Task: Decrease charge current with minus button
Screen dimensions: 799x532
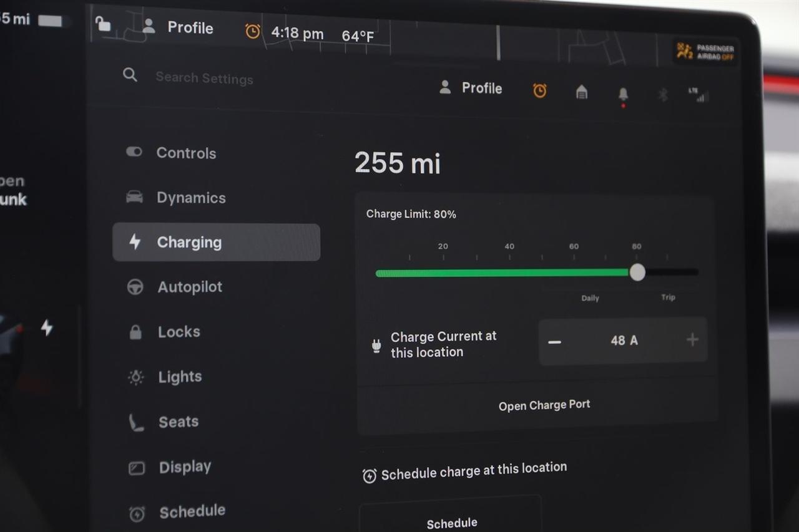Action: pyautogui.click(x=554, y=342)
